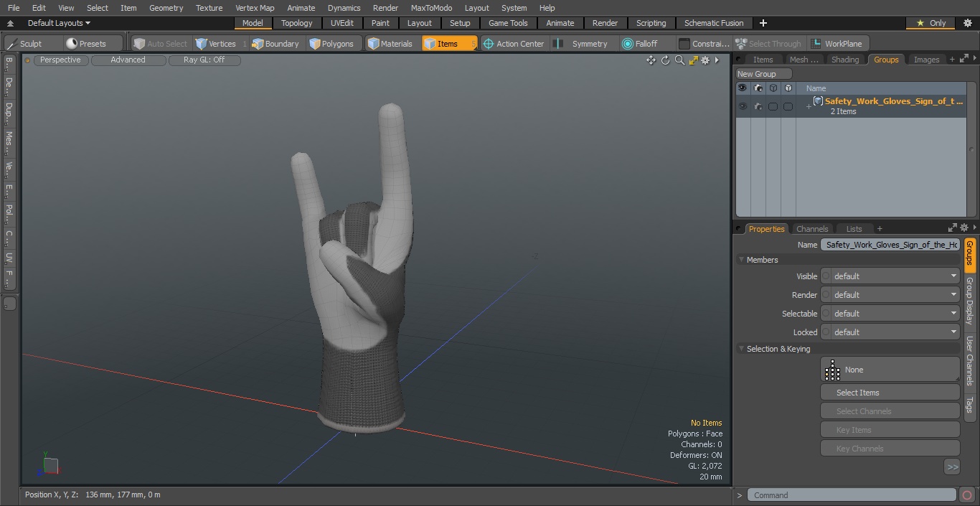Open layout settings gear at top right
Viewport: 980px width, 506px height.
pos(967,23)
